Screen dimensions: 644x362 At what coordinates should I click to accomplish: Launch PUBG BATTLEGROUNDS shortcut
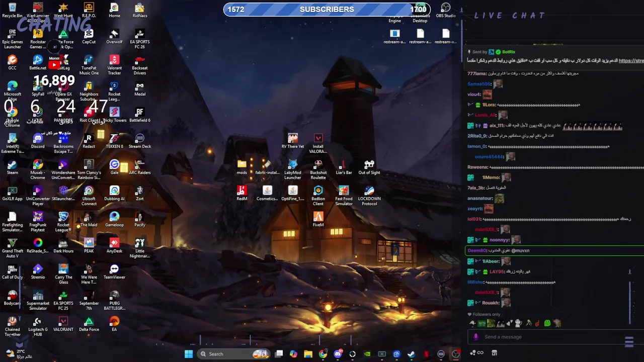[x=114, y=300]
